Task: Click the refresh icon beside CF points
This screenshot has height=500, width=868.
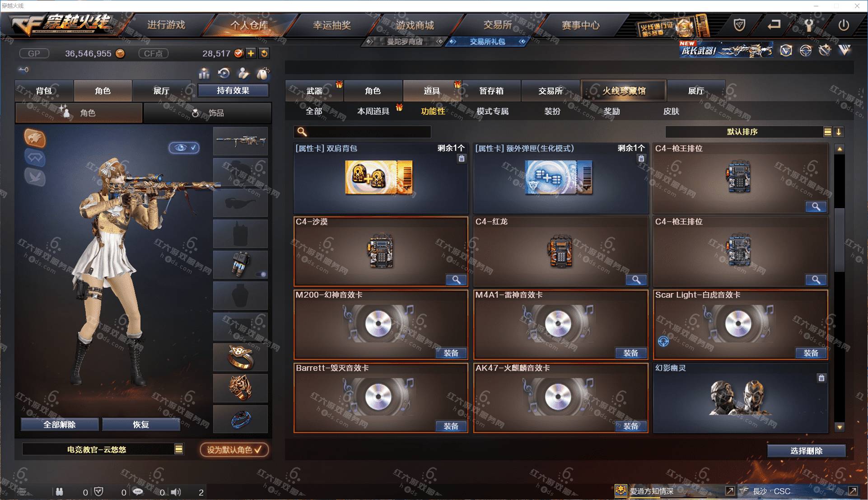Action: 264,53
